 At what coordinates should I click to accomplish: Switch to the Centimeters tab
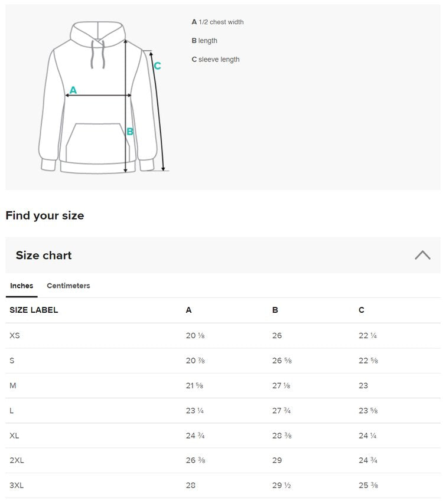[x=69, y=286]
